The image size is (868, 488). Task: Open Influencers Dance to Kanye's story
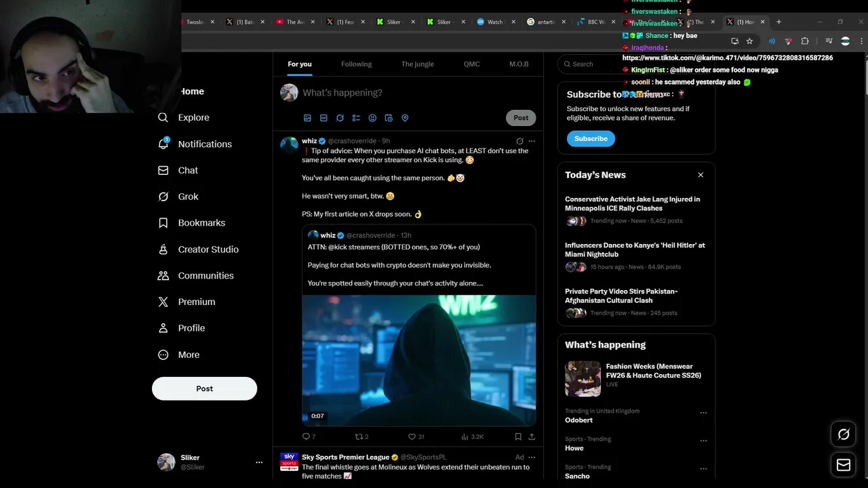[x=636, y=256]
